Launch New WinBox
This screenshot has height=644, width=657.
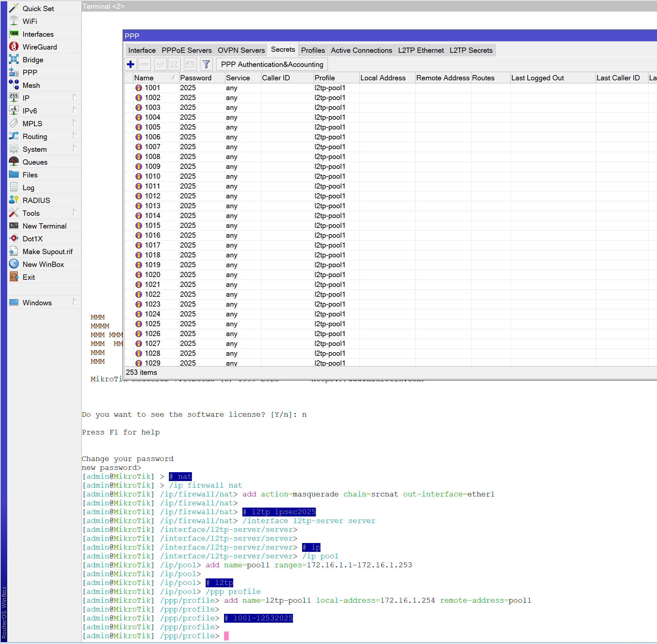tap(44, 265)
